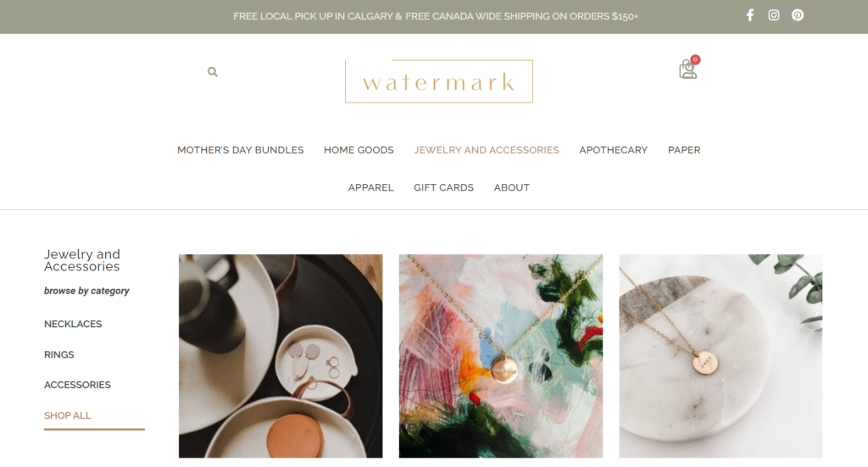Image resolution: width=868 pixels, height=467 pixels.
Task: Browse the Rings category
Action: 59,354
